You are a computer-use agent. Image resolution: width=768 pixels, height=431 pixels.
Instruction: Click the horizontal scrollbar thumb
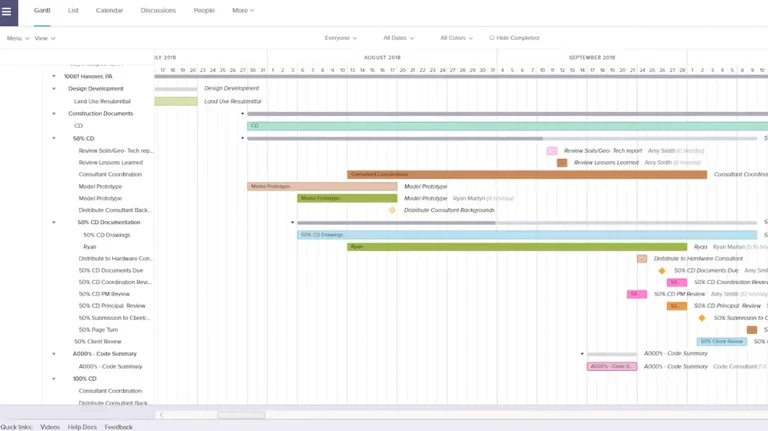click(241, 415)
